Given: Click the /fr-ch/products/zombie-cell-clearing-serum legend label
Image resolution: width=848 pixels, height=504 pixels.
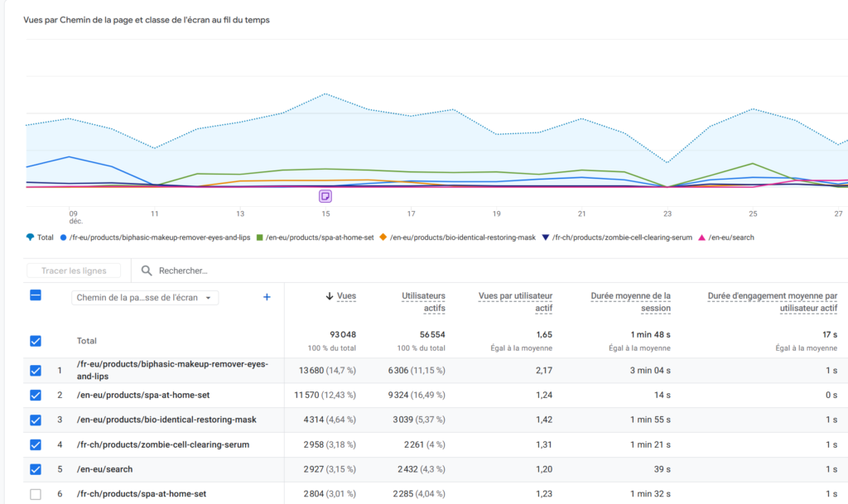Looking at the screenshot, I should [621, 238].
